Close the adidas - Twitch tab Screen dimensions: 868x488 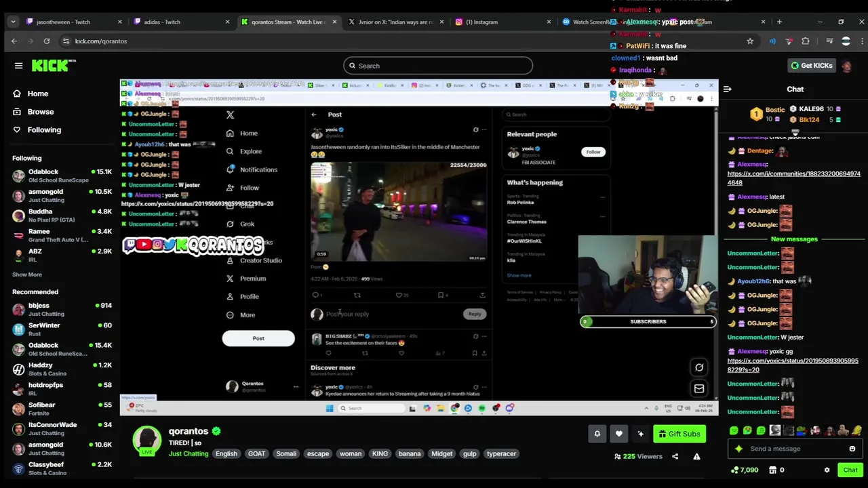227,22
